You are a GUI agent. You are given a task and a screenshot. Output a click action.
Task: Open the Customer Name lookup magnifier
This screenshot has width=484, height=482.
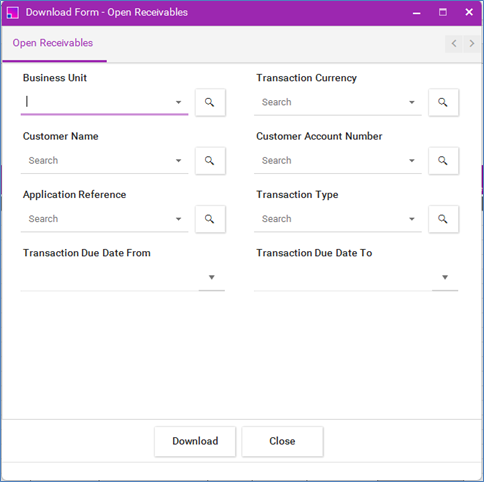[x=210, y=161]
